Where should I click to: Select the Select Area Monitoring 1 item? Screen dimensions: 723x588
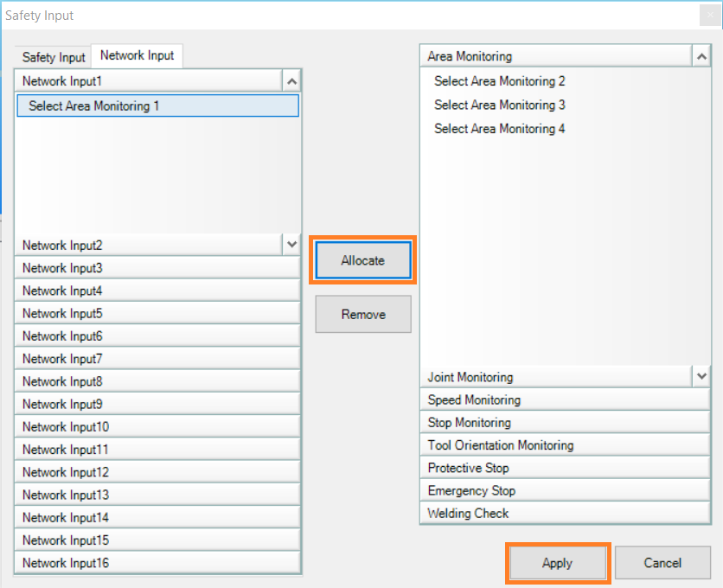157,105
